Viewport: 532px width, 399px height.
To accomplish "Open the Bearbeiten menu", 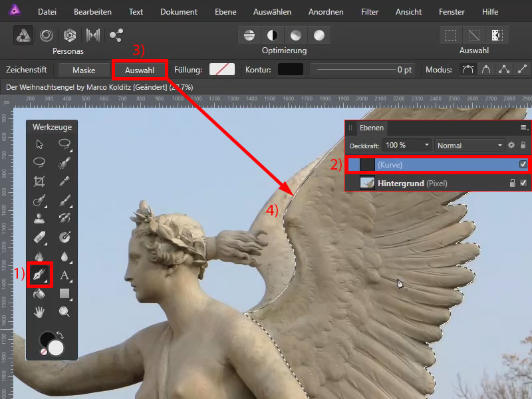I will (92, 12).
